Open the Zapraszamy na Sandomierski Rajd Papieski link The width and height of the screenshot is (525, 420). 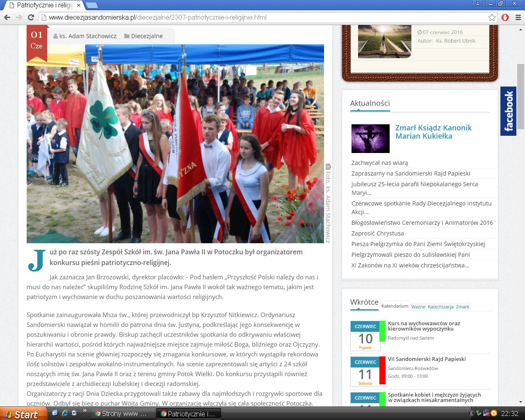pos(411,173)
